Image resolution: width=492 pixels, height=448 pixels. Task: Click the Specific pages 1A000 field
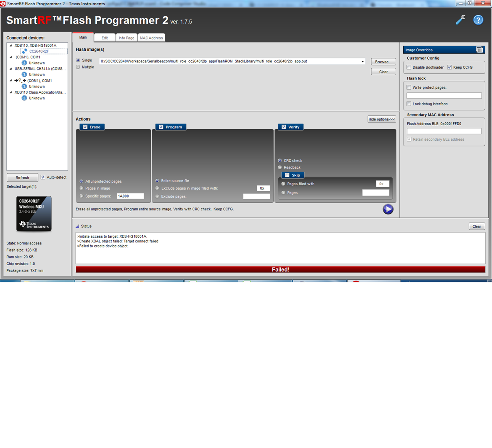point(130,196)
